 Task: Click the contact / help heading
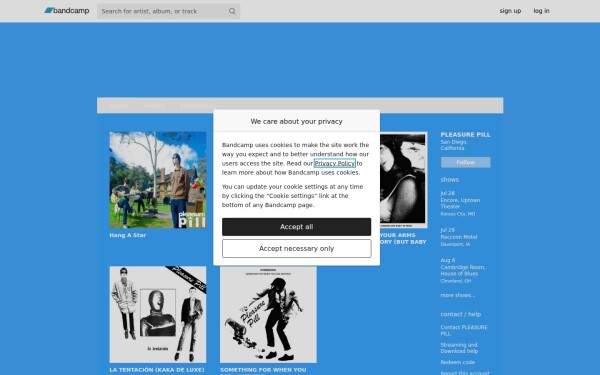tap(461, 314)
